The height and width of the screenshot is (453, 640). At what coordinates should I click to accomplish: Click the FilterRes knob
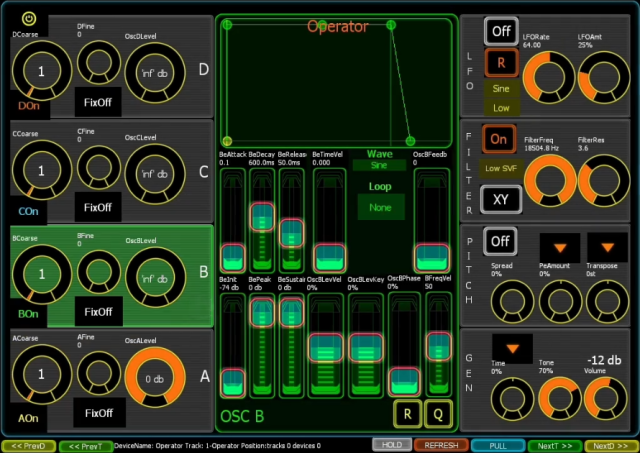(x=604, y=180)
